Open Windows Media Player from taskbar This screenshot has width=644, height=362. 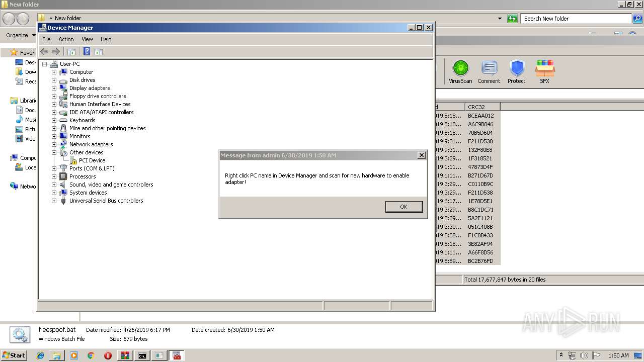[74, 355]
